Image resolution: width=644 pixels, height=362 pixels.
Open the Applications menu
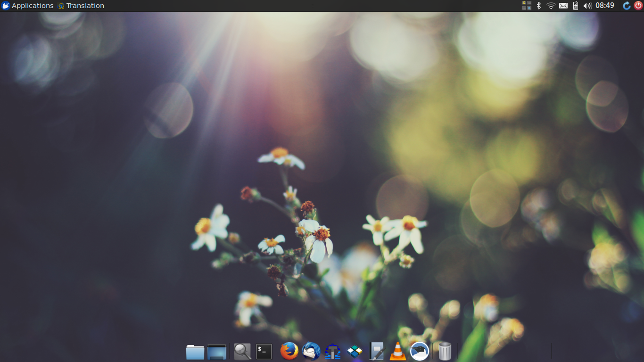27,6
